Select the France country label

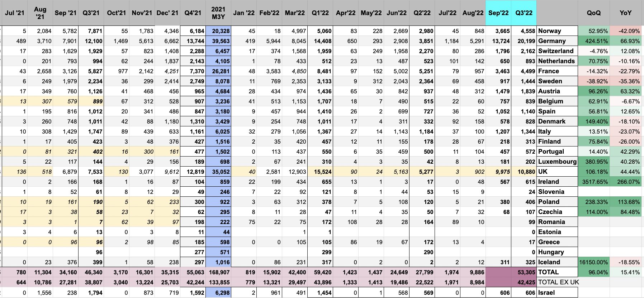557,71
